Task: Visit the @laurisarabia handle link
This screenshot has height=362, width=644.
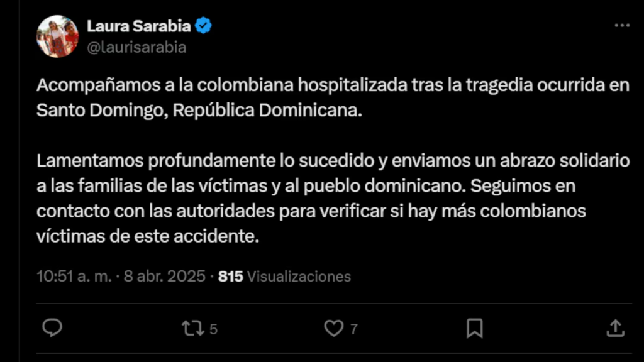Action: click(136, 47)
